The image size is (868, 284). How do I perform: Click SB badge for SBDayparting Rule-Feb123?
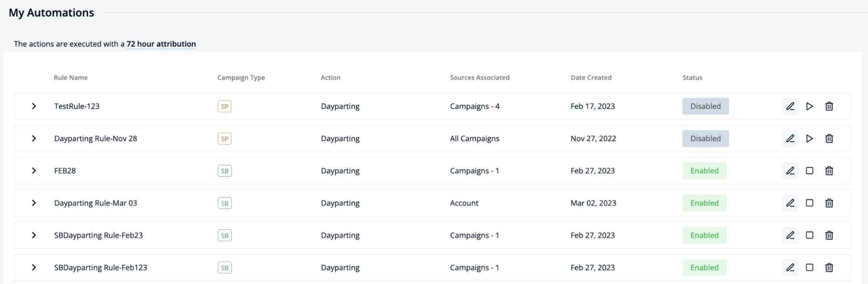tap(224, 267)
